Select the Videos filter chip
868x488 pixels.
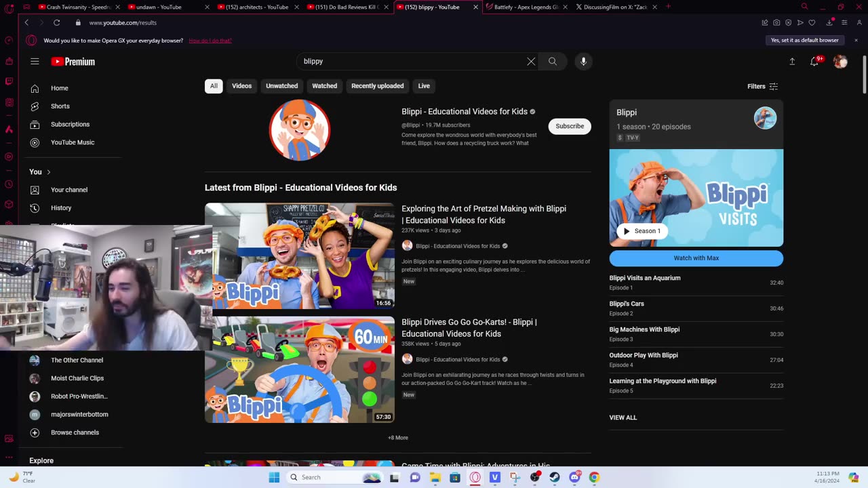point(241,86)
